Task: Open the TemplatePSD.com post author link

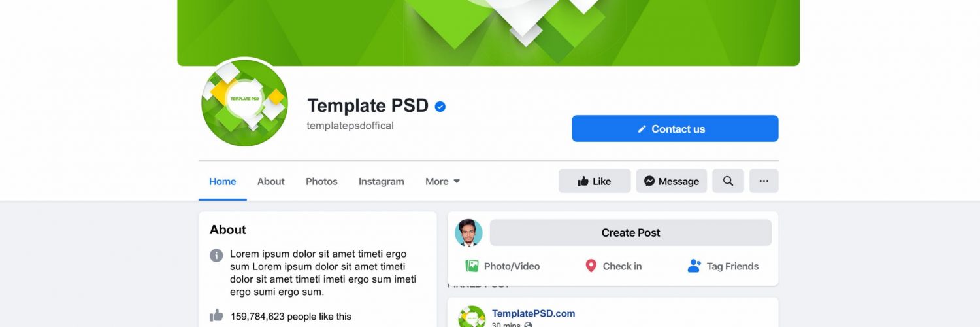Action: point(534,314)
